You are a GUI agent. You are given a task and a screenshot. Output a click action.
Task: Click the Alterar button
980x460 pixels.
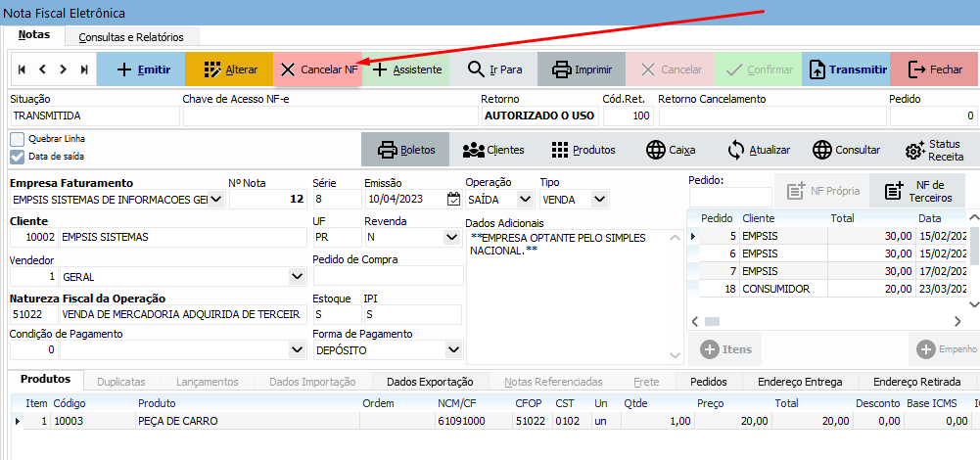coord(229,69)
